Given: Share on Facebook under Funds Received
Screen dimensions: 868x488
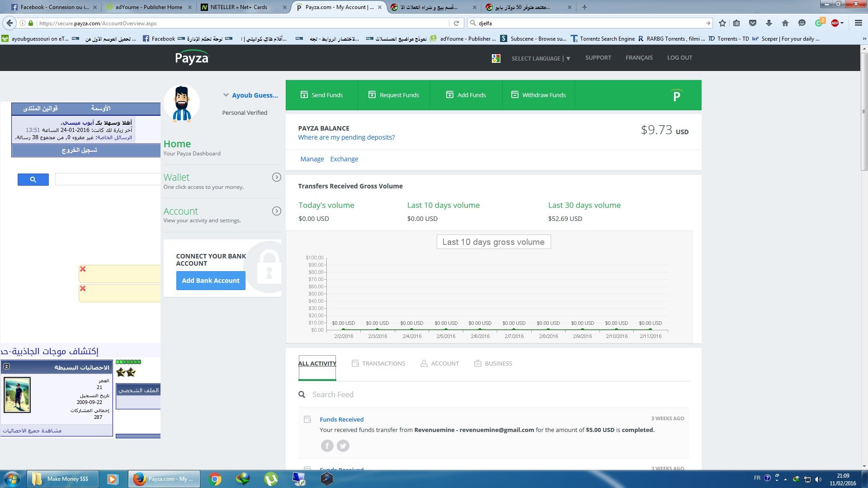Looking at the screenshot, I should pyautogui.click(x=327, y=446).
